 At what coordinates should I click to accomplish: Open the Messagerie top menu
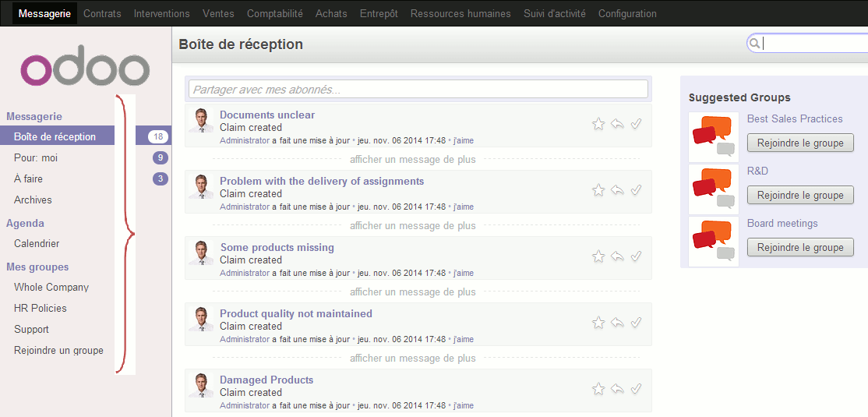[45, 13]
